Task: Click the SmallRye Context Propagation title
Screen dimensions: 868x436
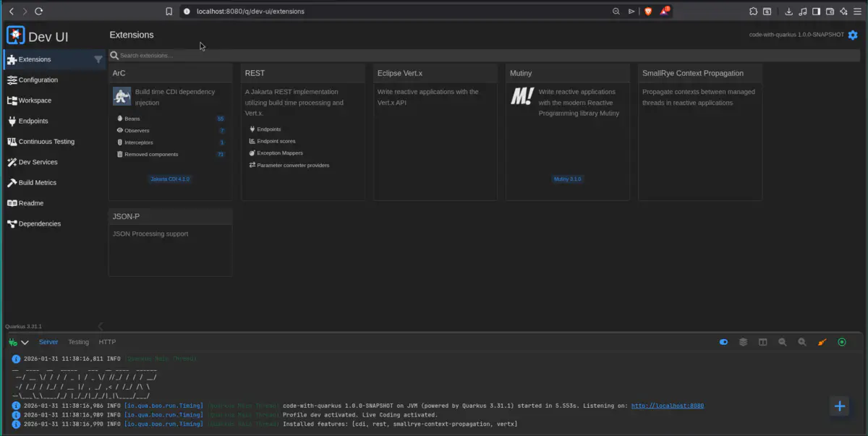Action: click(692, 73)
